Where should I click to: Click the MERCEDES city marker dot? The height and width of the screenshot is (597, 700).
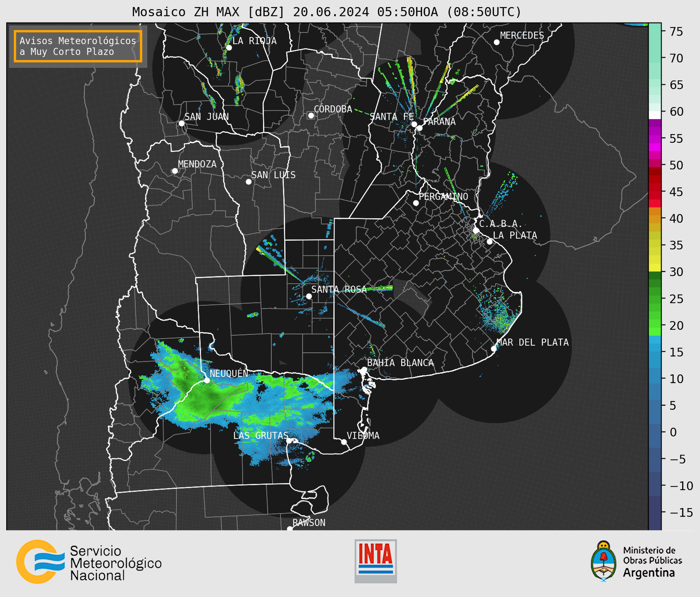pyautogui.click(x=497, y=42)
